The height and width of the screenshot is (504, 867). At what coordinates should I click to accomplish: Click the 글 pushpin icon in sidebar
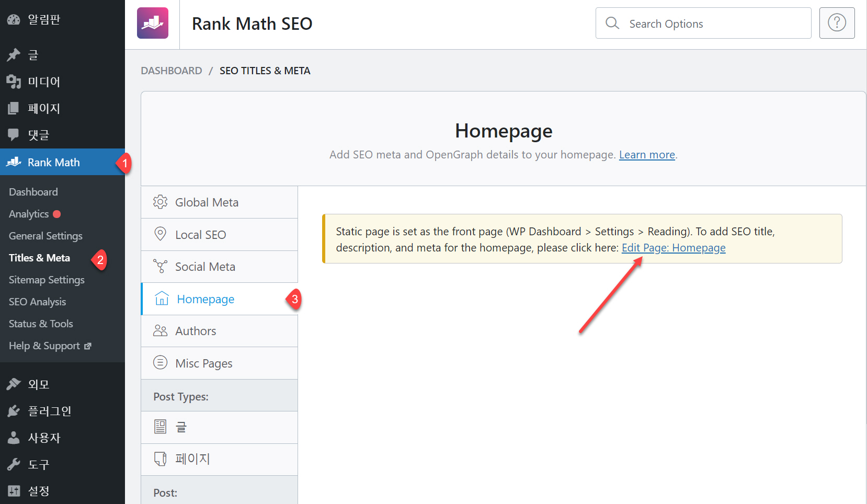(14, 55)
